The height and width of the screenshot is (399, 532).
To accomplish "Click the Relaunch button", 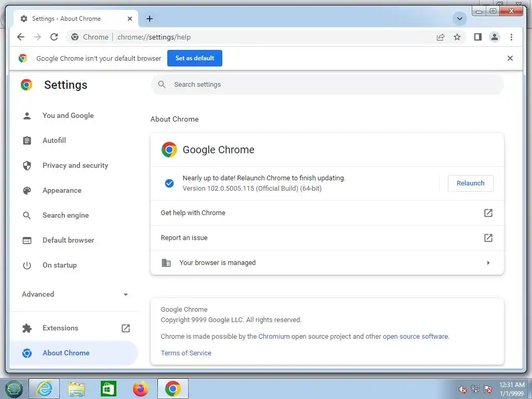I will pyautogui.click(x=470, y=183).
